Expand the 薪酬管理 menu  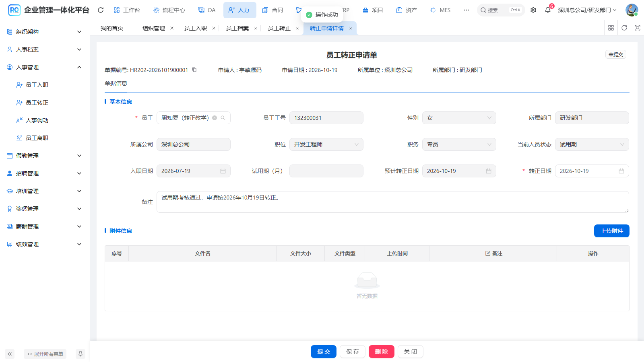pyautogui.click(x=45, y=226)
